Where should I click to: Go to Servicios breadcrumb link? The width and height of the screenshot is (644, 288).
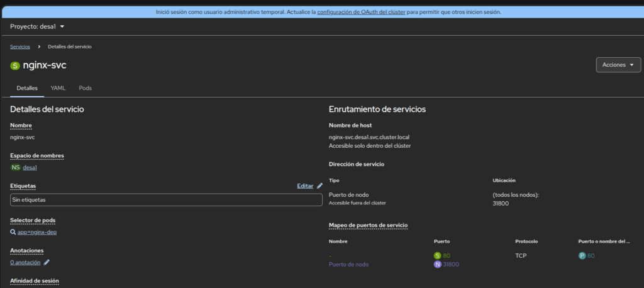(19, 47)
